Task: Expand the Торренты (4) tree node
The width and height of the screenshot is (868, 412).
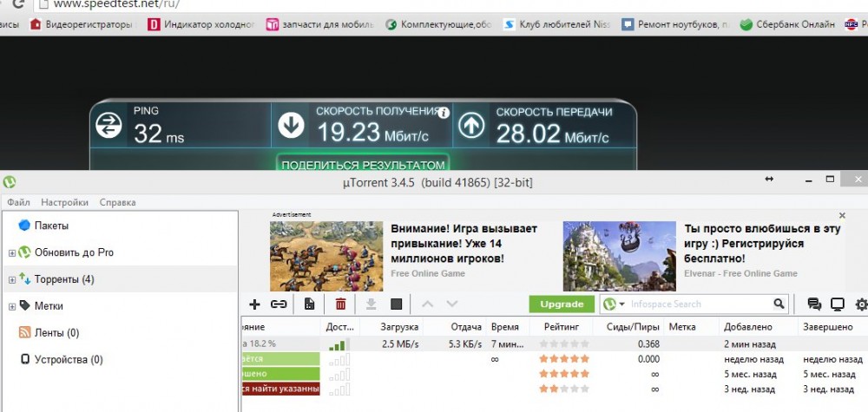Action: point(12,279)
